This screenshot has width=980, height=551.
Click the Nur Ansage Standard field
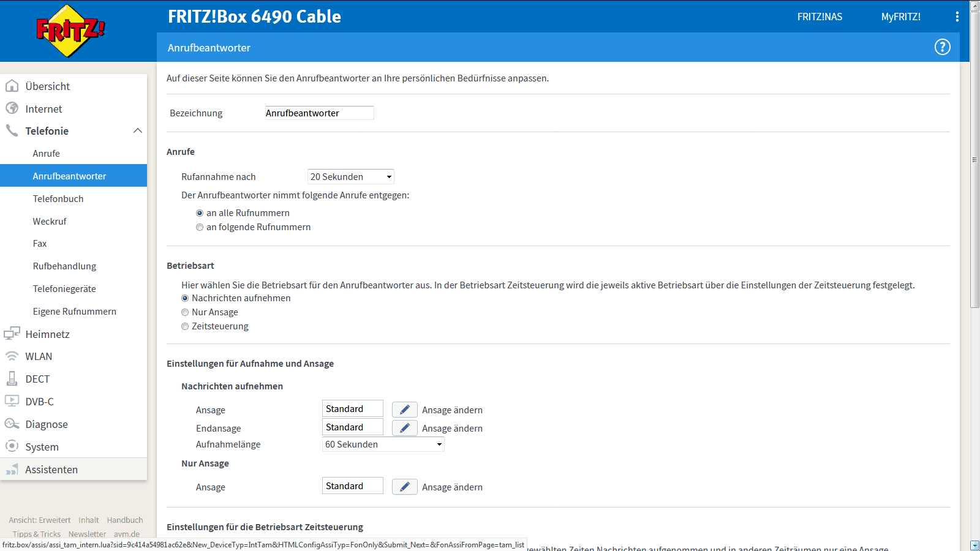[353, 485]
